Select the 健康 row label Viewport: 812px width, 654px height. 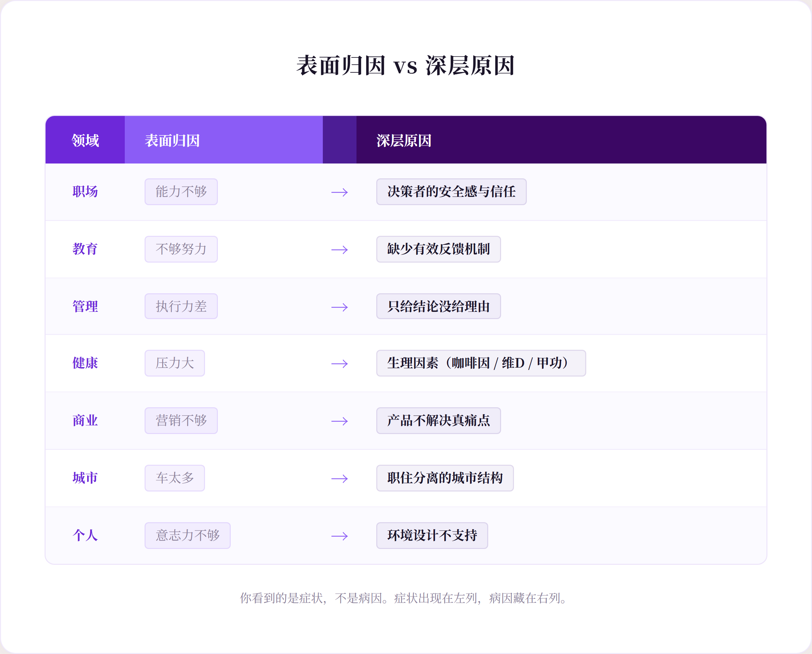[85, 363]
